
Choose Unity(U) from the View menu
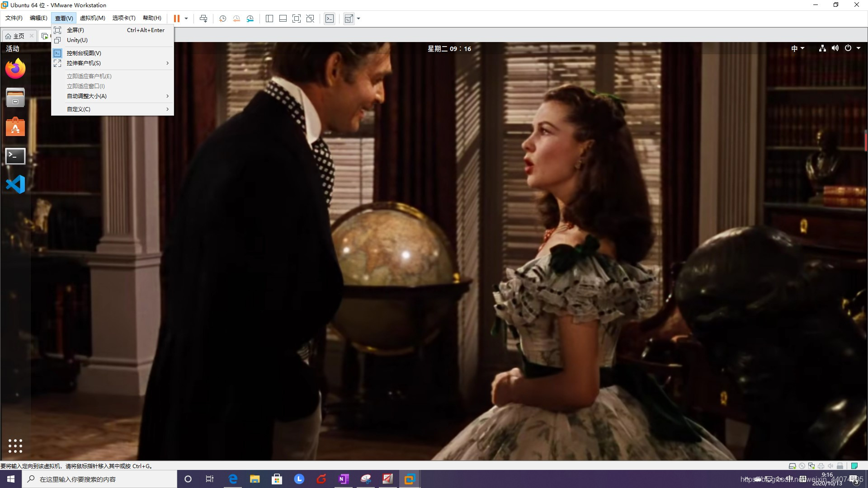tap(113, 40)
